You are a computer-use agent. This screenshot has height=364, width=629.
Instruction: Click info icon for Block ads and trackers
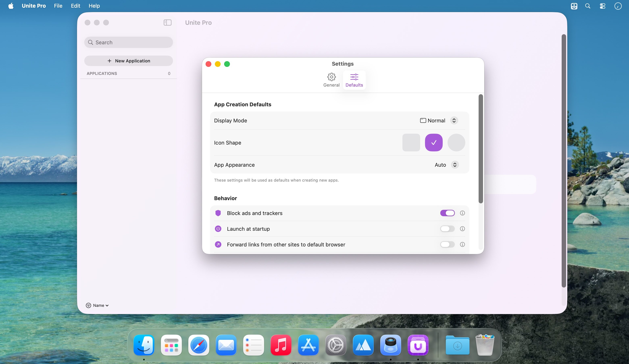coord(462,213)
